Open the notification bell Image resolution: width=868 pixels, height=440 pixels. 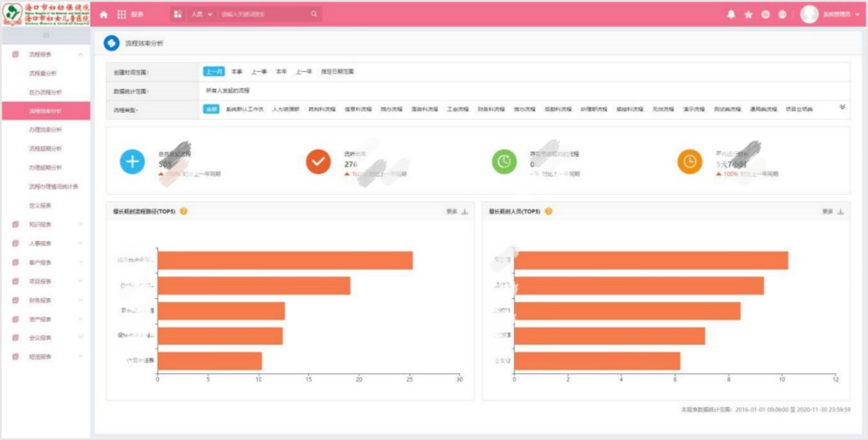(x=731, y=15)
